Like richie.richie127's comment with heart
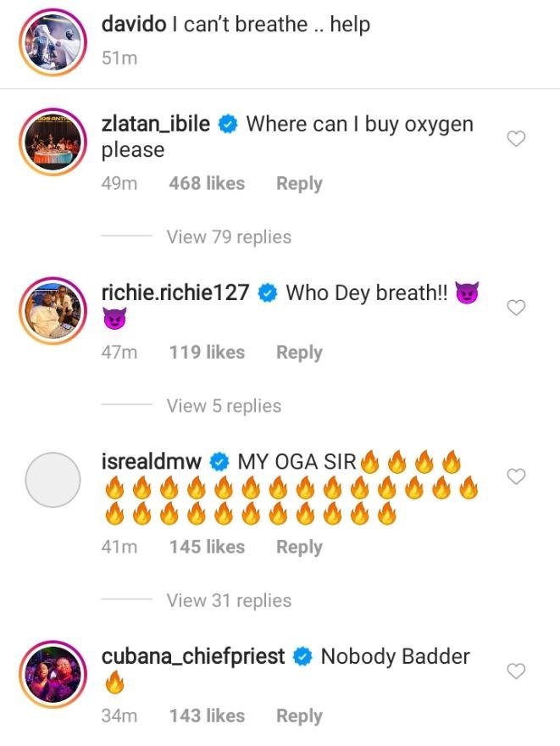This screenshot has height=746, width=560. click(516, 308)
